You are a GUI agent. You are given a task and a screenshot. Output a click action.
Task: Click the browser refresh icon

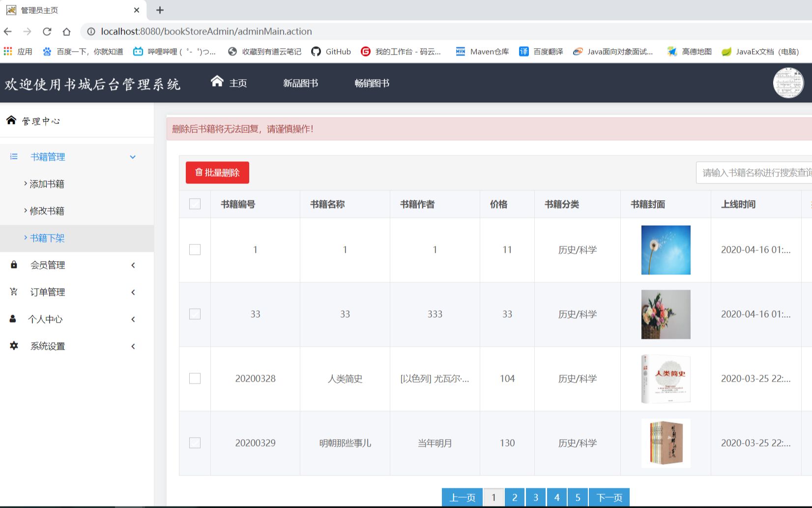coord(47,31)
